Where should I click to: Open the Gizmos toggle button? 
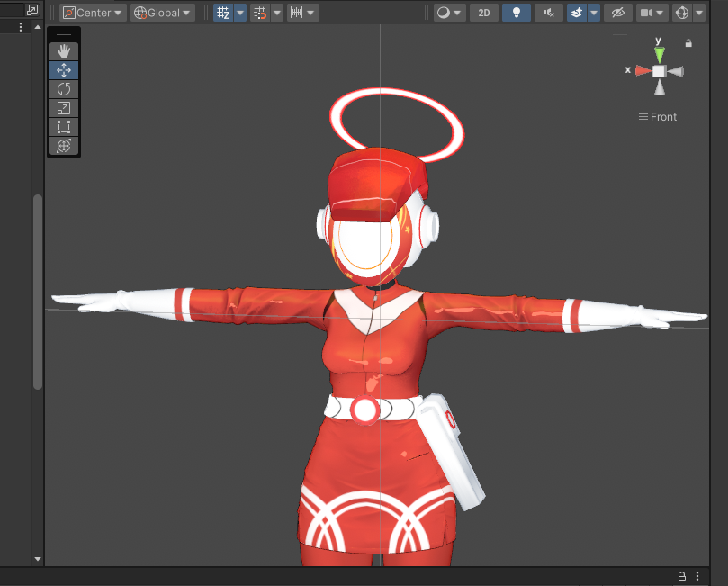click(682, 13)
